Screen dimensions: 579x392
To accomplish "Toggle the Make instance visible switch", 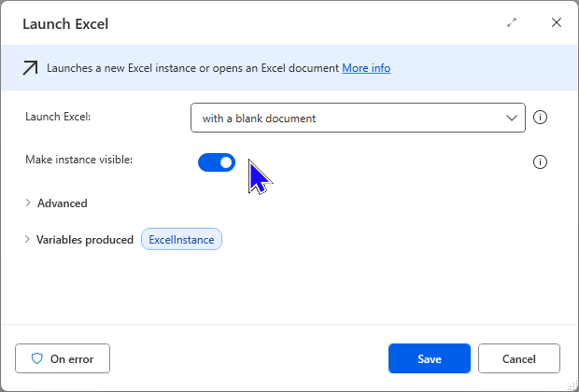I will click(x=217, y=162).
